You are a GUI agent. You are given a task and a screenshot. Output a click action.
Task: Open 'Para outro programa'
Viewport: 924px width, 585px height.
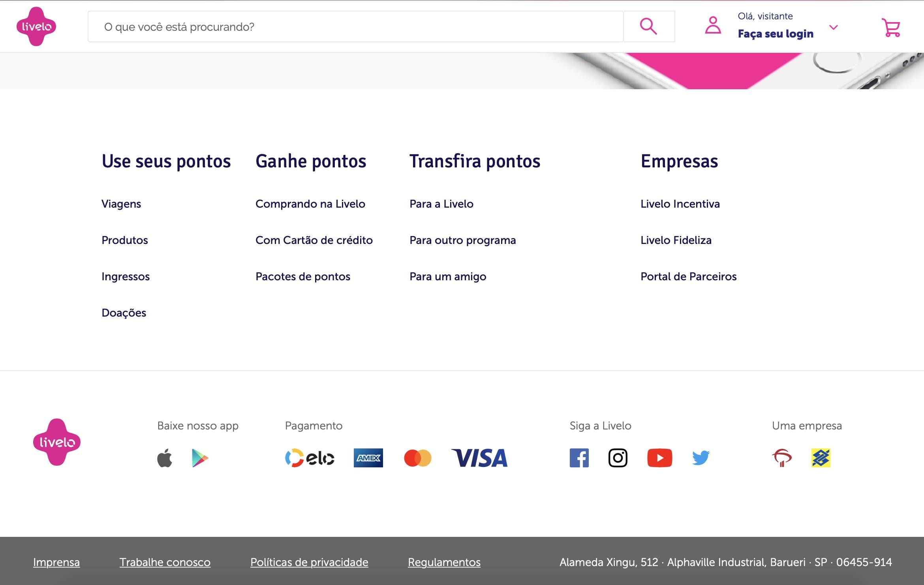point(463,240)
